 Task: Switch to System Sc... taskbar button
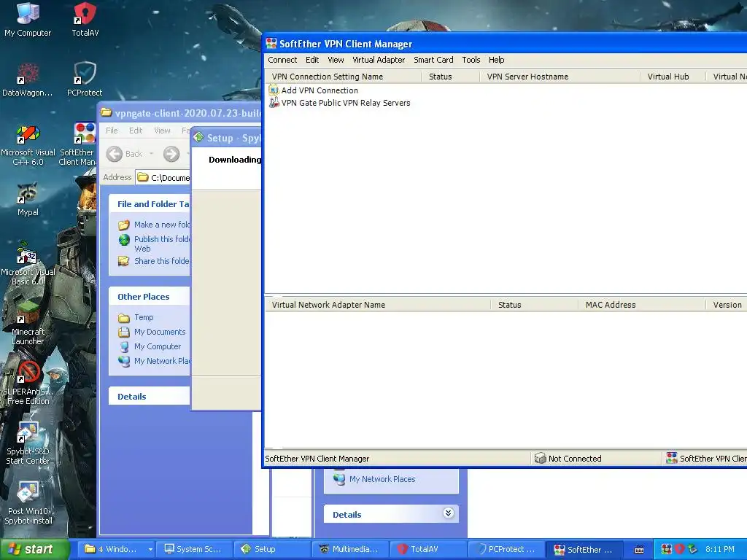[x=196, y=549]
